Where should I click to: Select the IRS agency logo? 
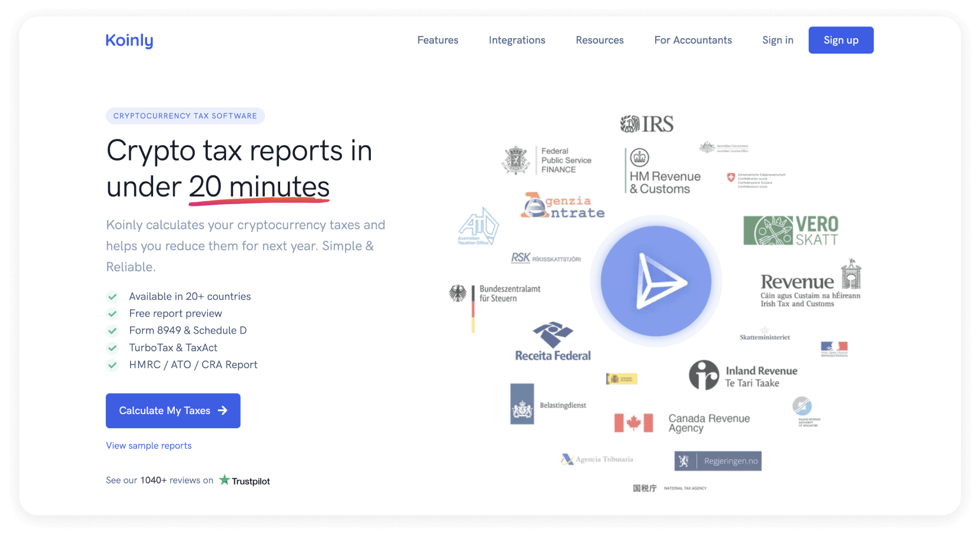coord(647,123)
